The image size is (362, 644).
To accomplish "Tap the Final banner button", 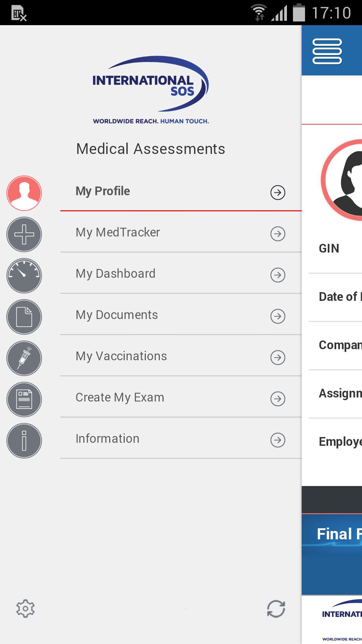I will coord(339,534).
